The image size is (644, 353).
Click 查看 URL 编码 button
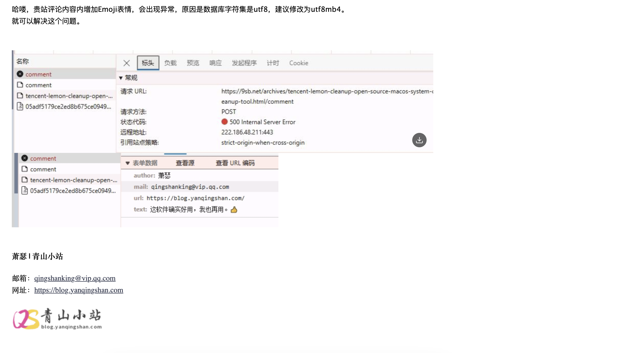235,163
